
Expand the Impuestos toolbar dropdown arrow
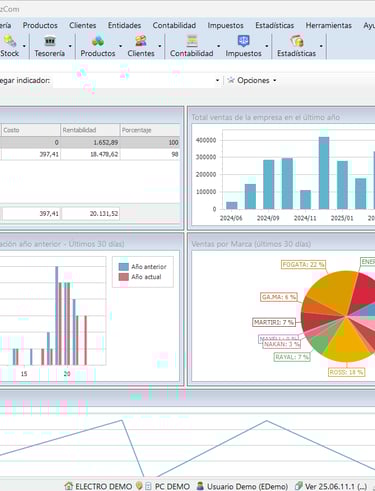pos(267,46)
